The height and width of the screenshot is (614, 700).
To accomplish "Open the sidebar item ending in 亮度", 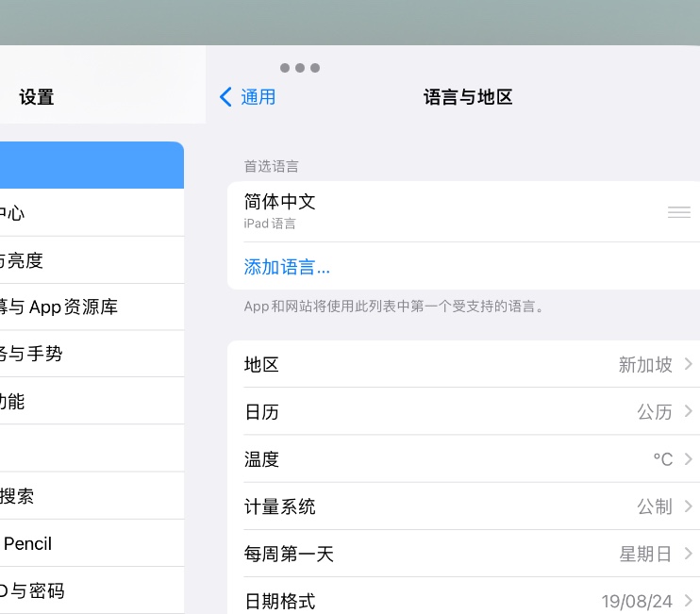I will tap(90, 260).
